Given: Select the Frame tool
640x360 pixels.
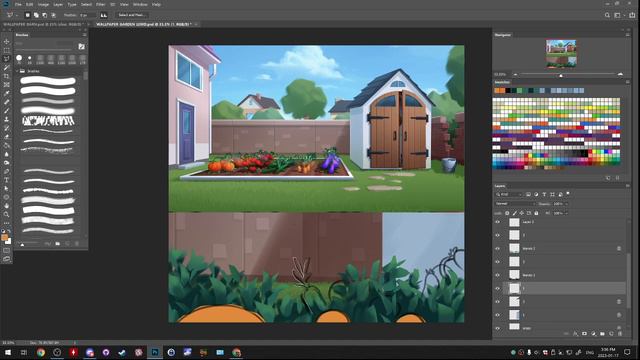Looking at the screenshot, I should [7, 84].
